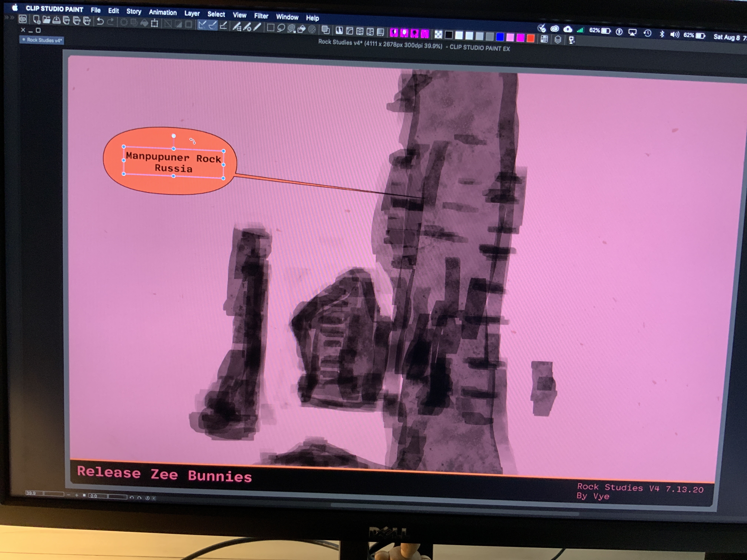
Task: Click the Undo arrow in the command bar
Action: 100,22
